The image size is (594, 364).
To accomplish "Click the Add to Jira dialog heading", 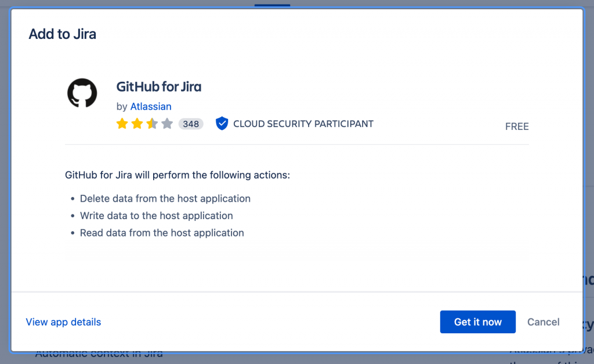I will (63, 34).
